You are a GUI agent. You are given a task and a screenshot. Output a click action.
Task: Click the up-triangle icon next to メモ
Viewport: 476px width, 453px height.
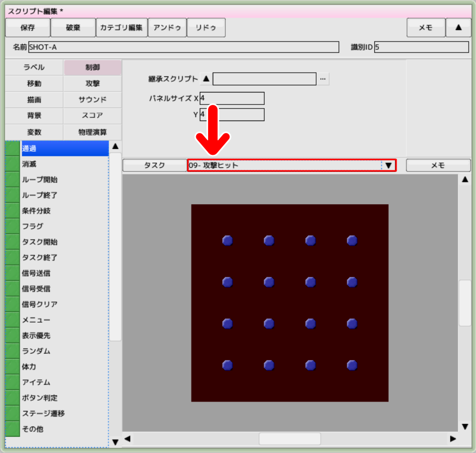[x=458, y=28]
